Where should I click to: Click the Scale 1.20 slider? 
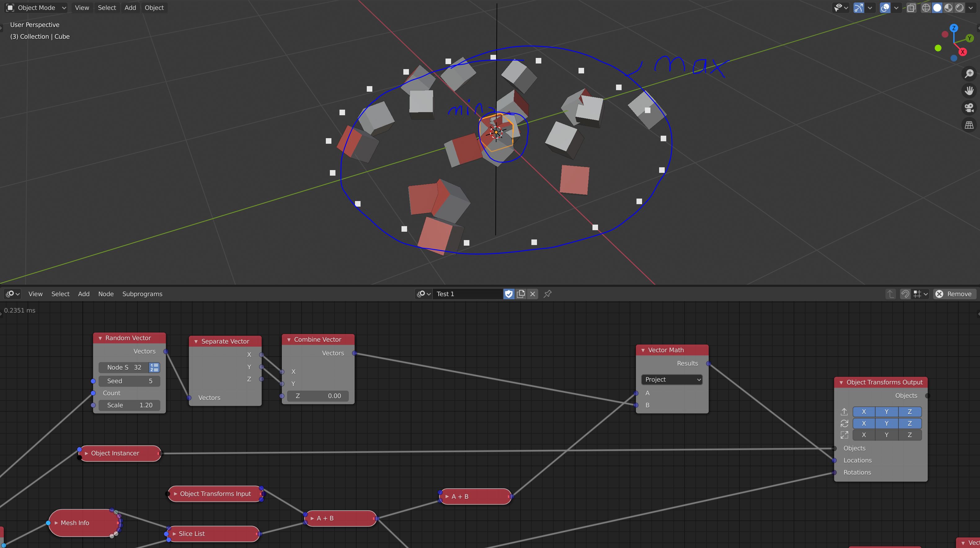coord(129,405)
